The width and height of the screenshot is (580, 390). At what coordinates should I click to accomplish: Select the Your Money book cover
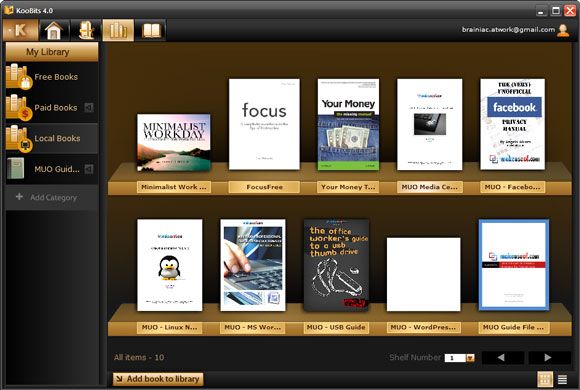pyautogui.click(x=348, y=124)
